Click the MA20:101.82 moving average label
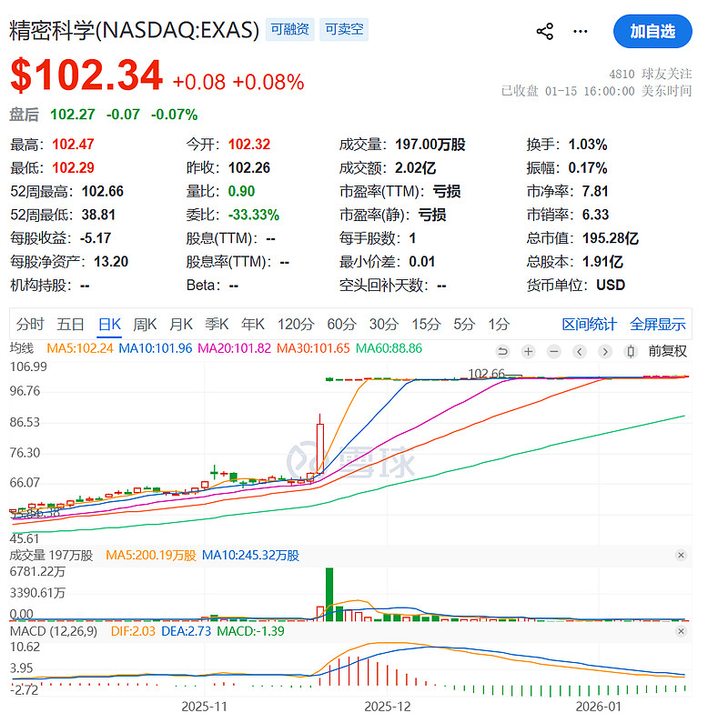Image resolution: width=728 pixels, height=723 pixels. (x=234, y=348)
